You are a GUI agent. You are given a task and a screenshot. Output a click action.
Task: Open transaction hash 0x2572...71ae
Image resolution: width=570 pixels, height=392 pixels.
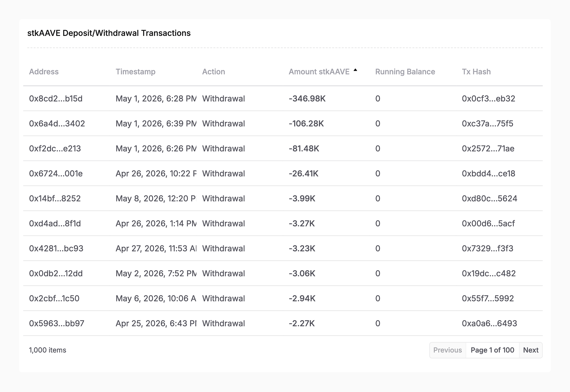(x=488, y=149)
